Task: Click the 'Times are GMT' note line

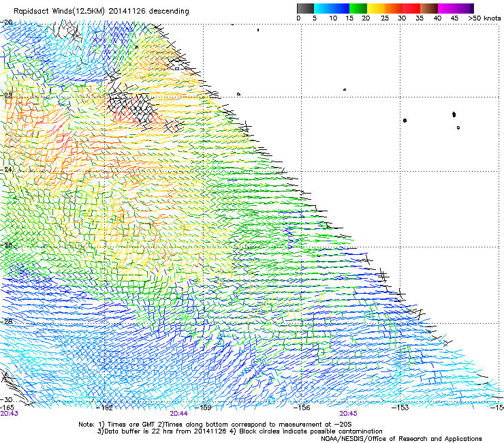Action: click(x=215, y=425)
